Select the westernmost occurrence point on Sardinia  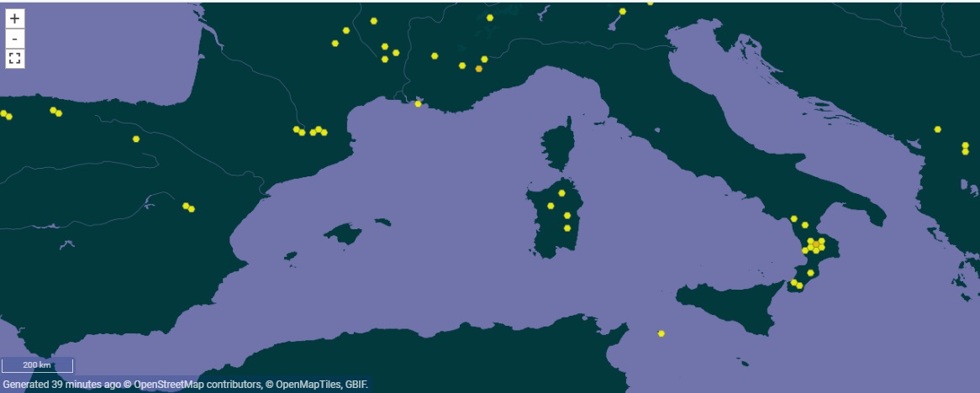[551, 206]
